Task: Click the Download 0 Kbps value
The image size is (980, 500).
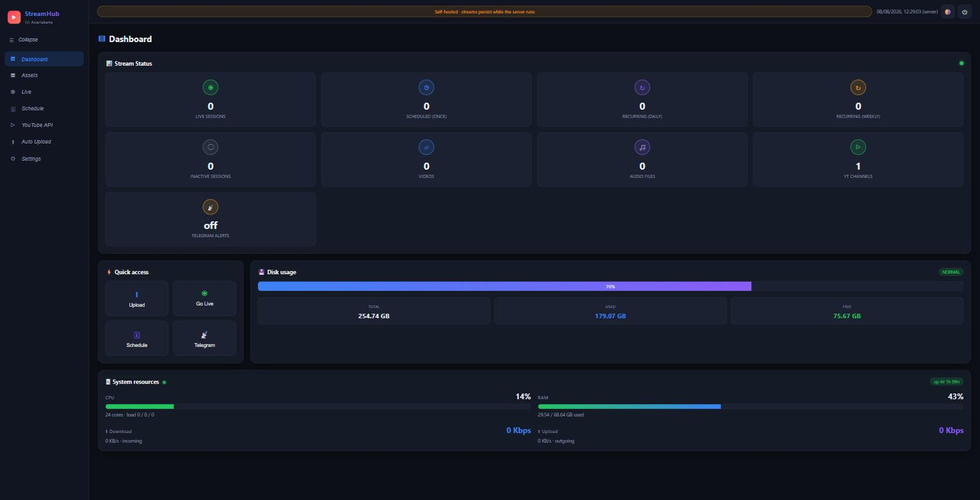Action: click(x=519, y=430)
